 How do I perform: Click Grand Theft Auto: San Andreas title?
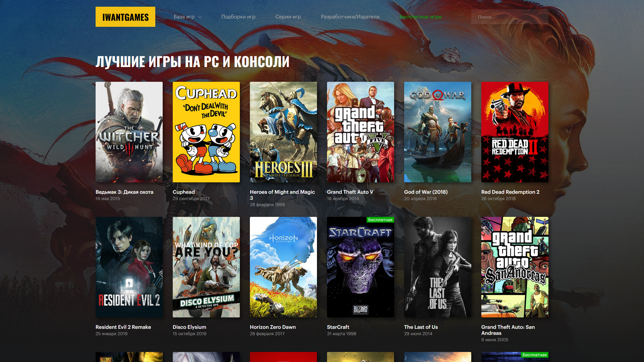[508, 330]
